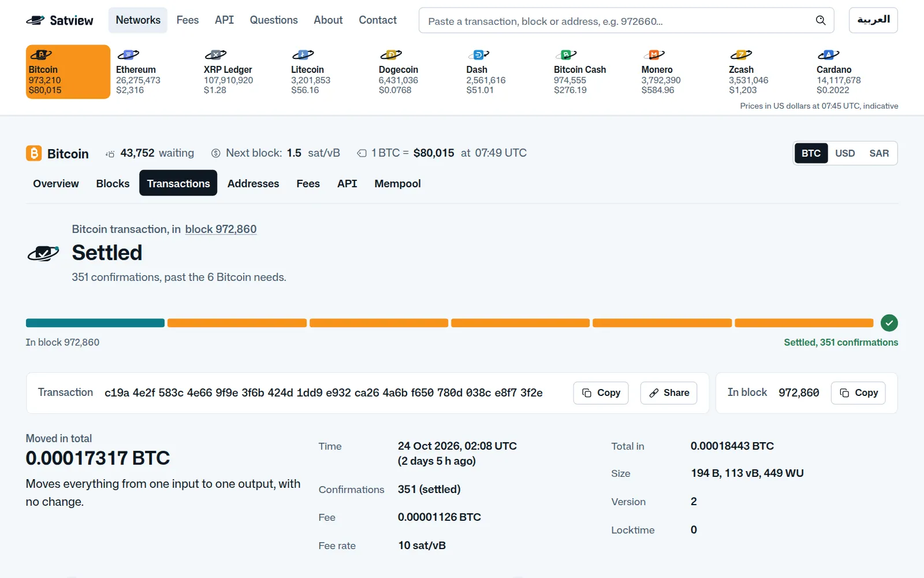Copy the transaction hash
The width and height of the screenshot is (924, 578).
(601, 393)
